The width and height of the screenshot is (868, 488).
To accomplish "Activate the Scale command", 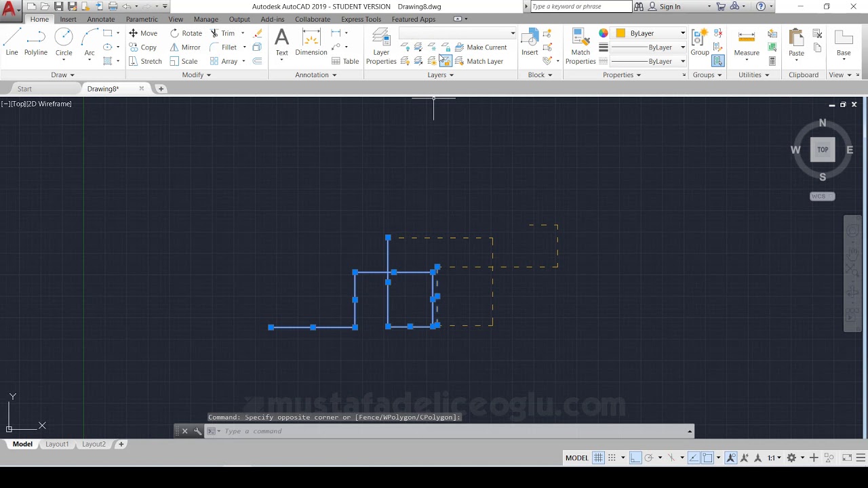I will click(x=184, y=61).
